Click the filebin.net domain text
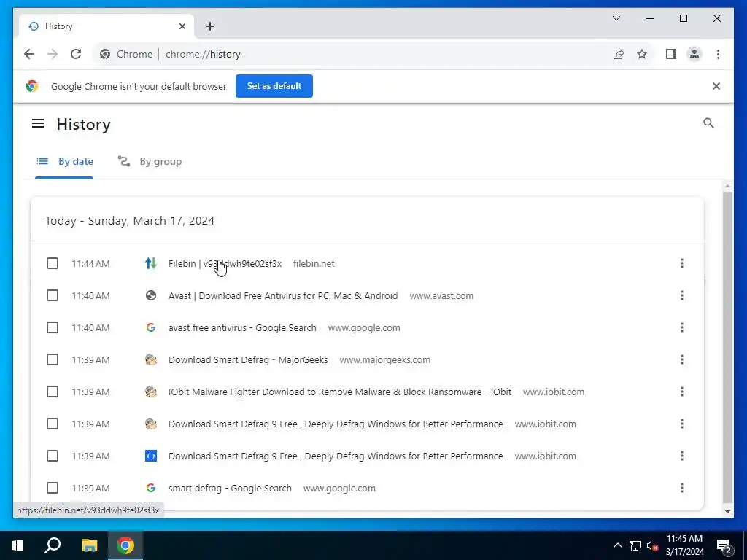Viewport: 747px width, 560px height. coord(314,263)
